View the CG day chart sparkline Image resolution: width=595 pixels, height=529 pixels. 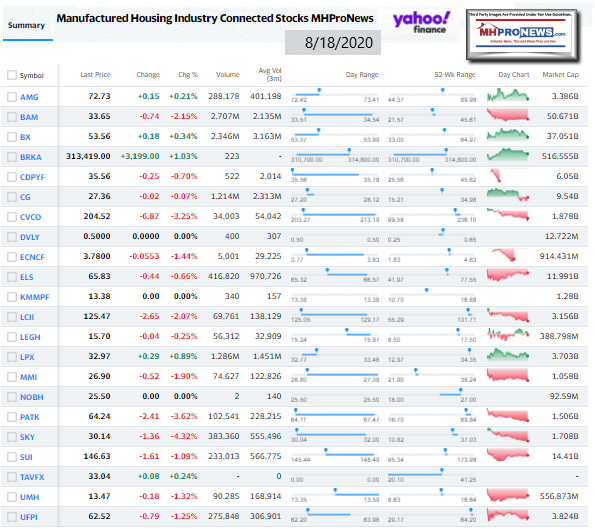tap(508, 195)
